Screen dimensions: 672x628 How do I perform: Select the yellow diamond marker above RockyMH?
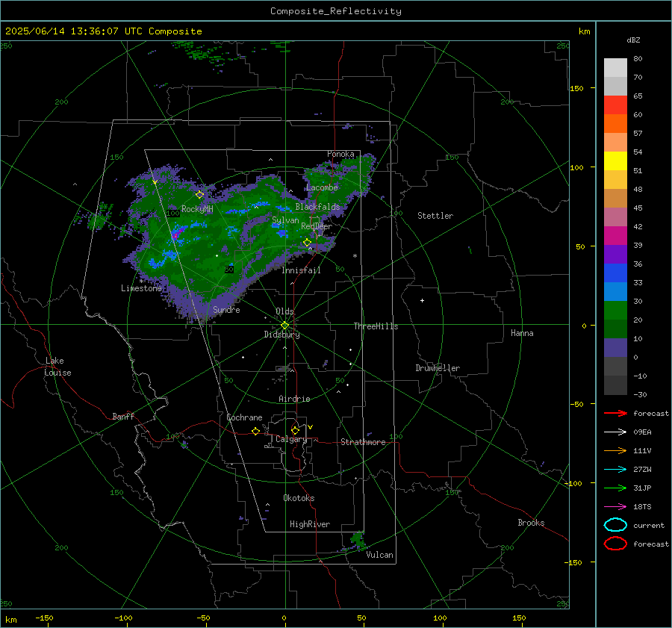click(x=199, y=195)
